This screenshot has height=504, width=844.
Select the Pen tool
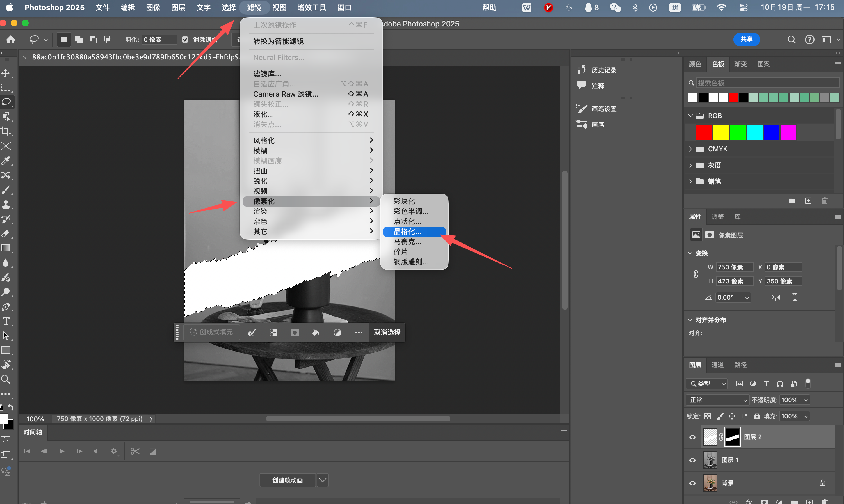(6, 307)
